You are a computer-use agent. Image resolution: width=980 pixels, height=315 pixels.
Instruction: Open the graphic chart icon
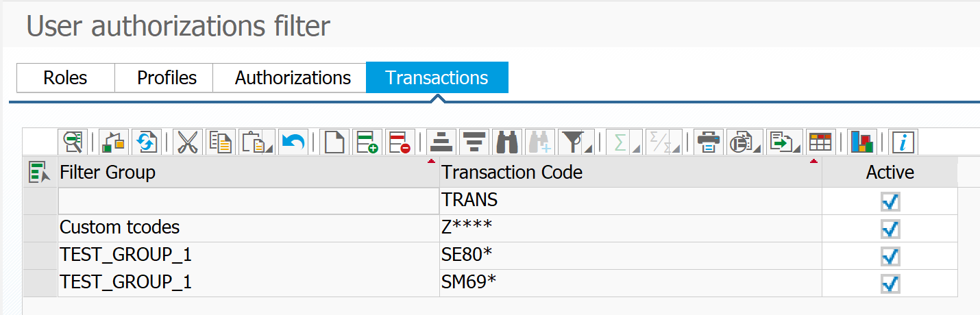861,142
